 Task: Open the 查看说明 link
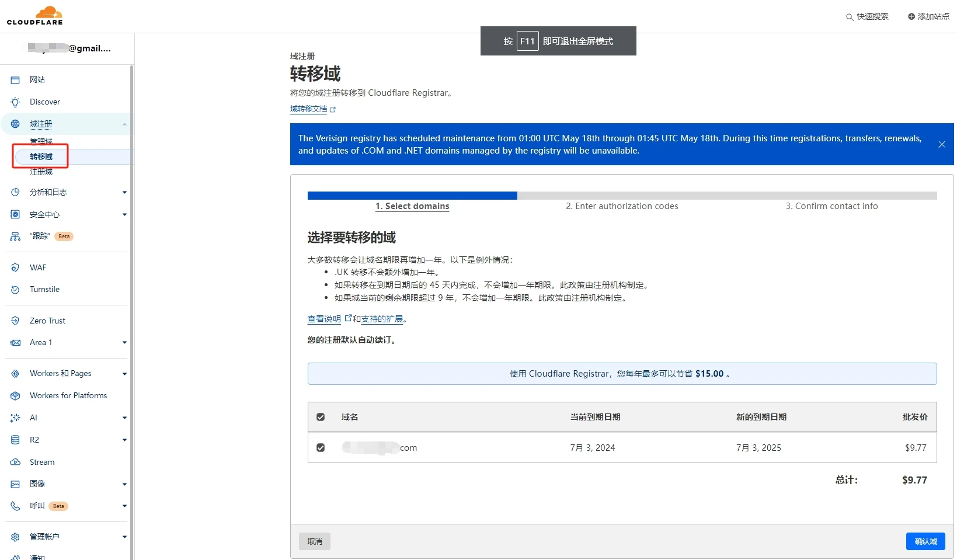click(324, 319)
